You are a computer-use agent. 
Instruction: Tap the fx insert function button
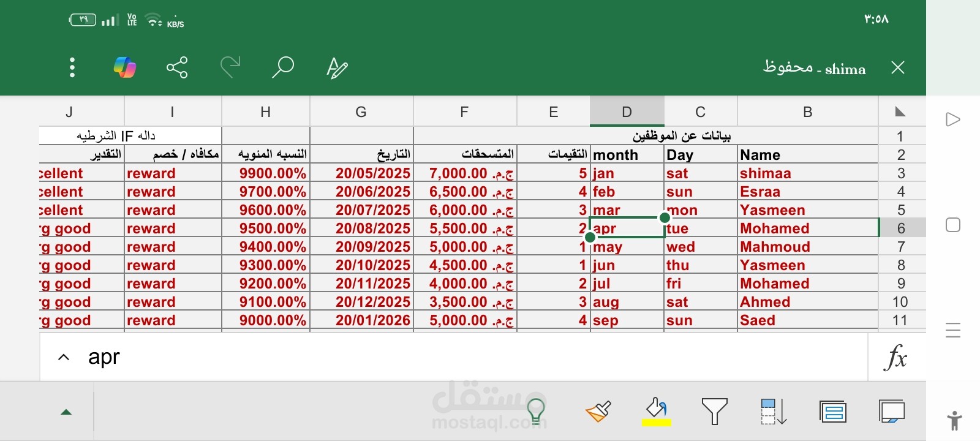tap(896, 357)
